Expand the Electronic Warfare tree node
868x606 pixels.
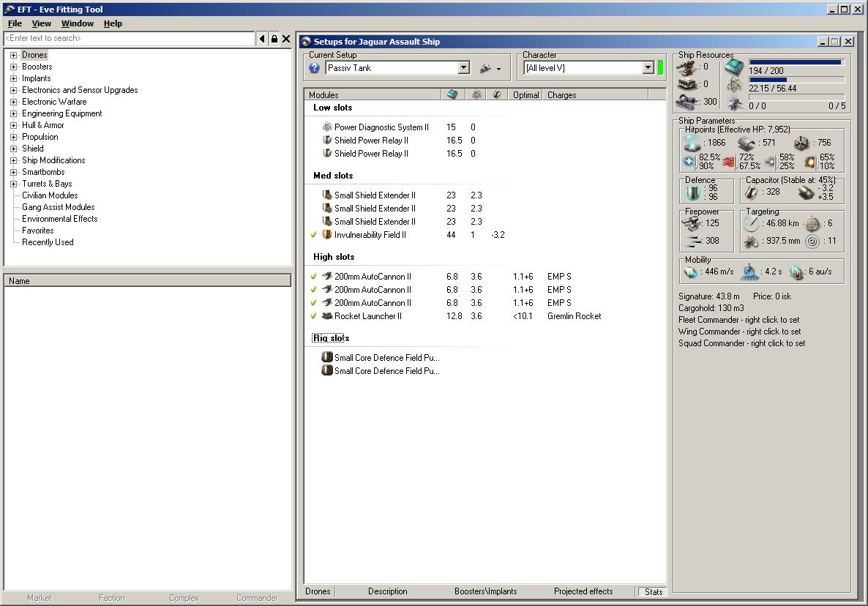(x=14, y=102)
